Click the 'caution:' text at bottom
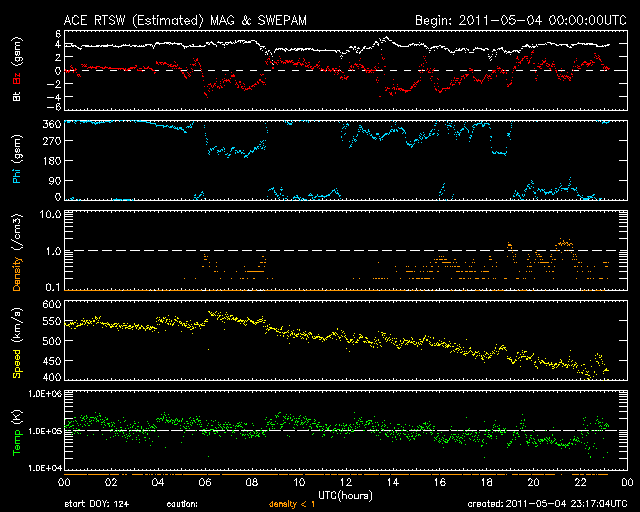 tap(182, 504)
